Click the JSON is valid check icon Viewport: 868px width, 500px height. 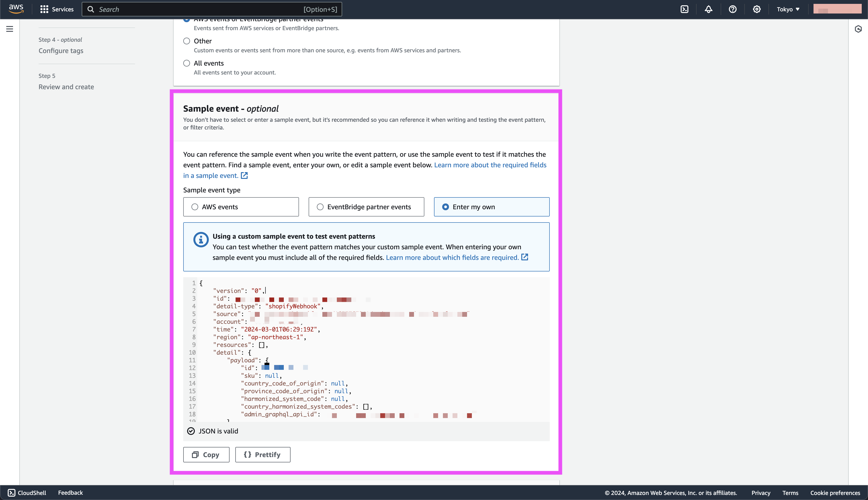tap(191, 431)
